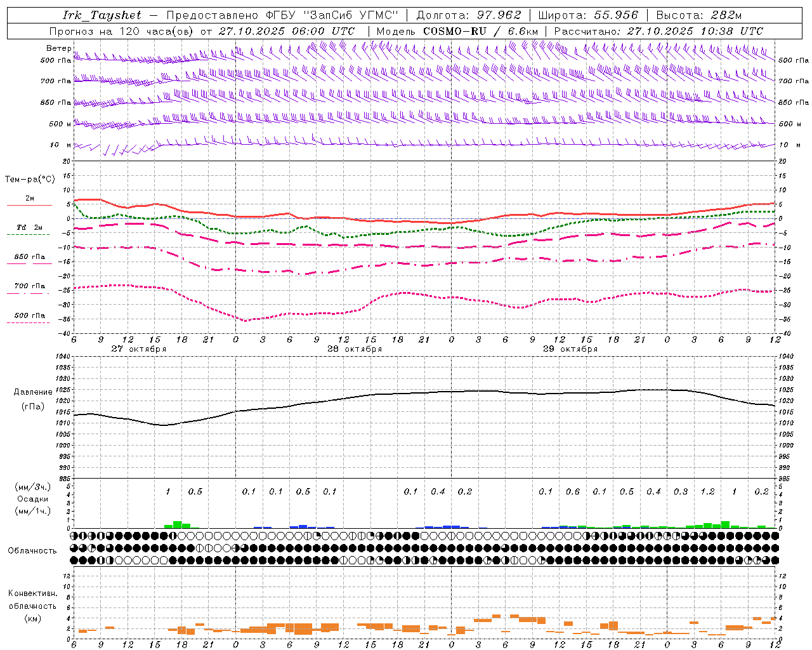Click the station name Irk_Tayshet
This screenshot has width=812, height=650.
[102, 15]
